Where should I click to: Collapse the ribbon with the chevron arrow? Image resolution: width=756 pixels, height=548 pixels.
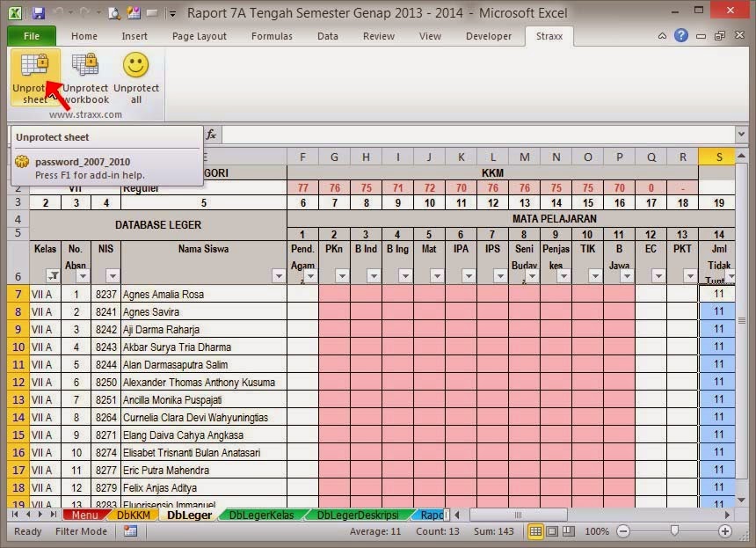coord(662,36)
